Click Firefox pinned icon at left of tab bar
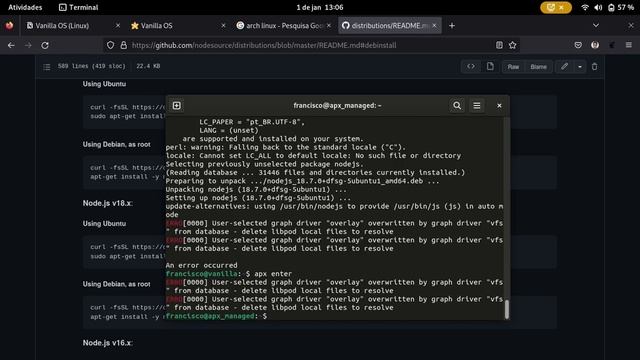 [9, 26]
